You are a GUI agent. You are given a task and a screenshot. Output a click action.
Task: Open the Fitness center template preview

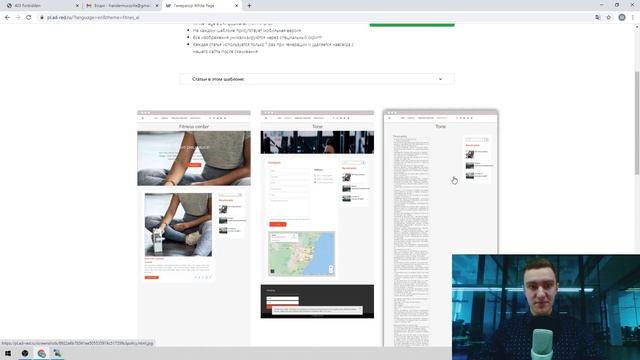(194, 229)
